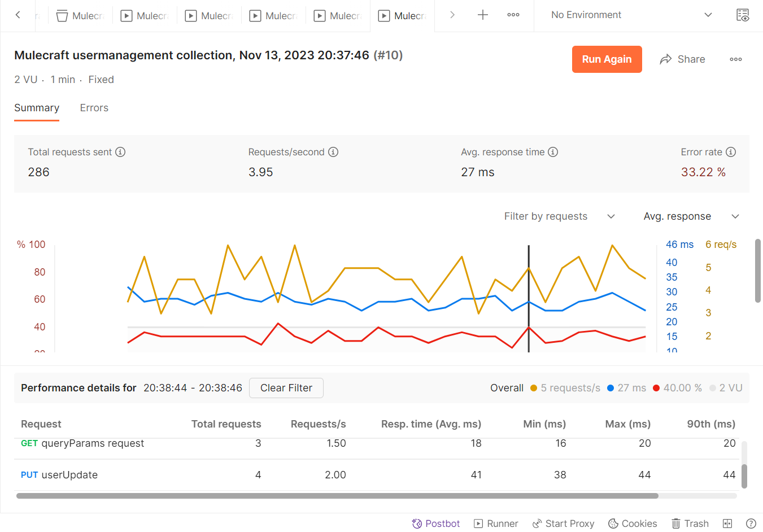
Task: Open the Filter by requests dropdown
Action: pyautogui.click(x=559, y=216)
